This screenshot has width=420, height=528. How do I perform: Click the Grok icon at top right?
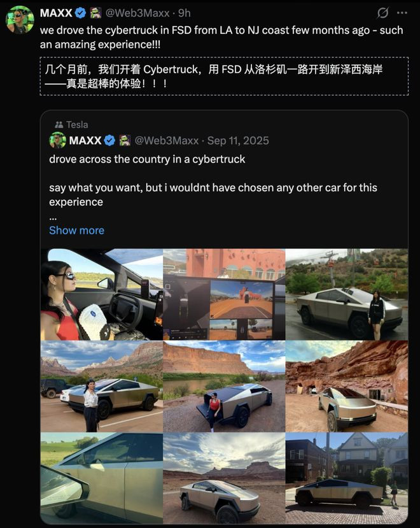click(382, 13)
